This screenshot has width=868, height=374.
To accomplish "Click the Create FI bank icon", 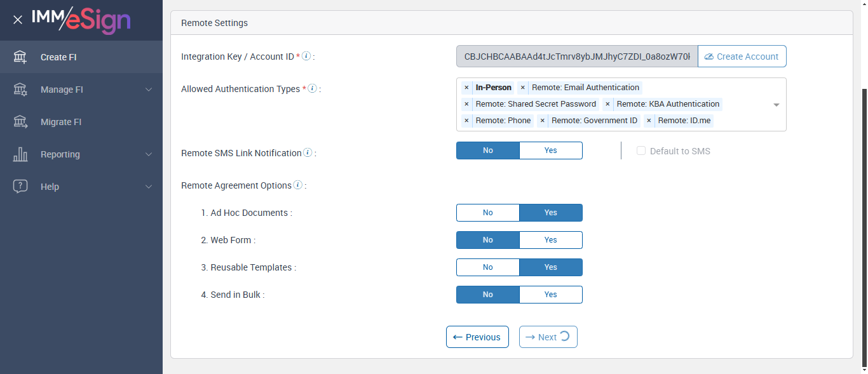I will (x=20, y=57).
